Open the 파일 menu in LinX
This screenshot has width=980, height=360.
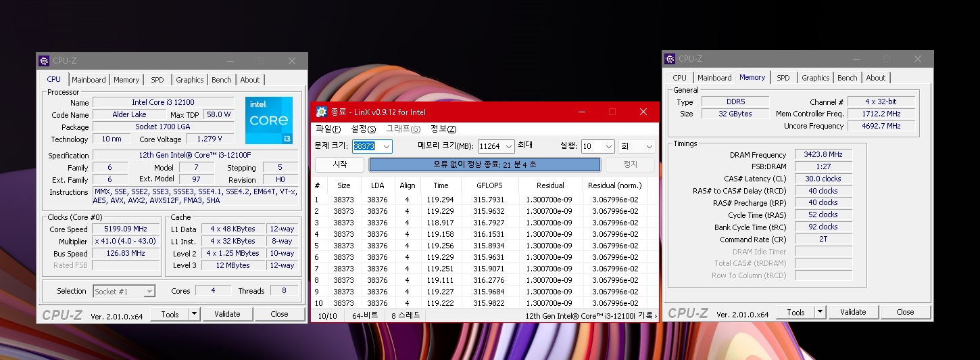pyautogui.click(x=328, y=129)
